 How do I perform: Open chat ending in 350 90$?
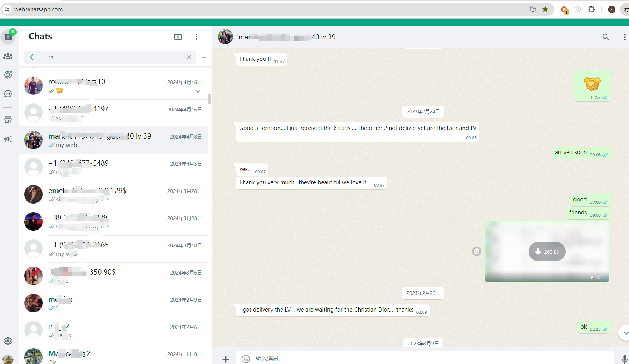pos(113,276)
